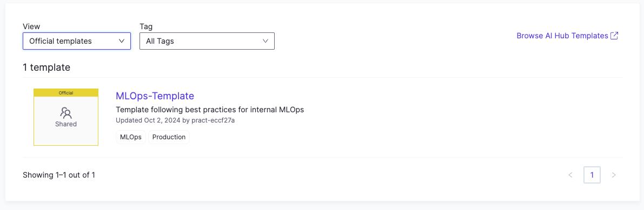This screenshot has width=644, height=210.
Task: Click the Shared people icon in template card
Action: click(66, 113)
